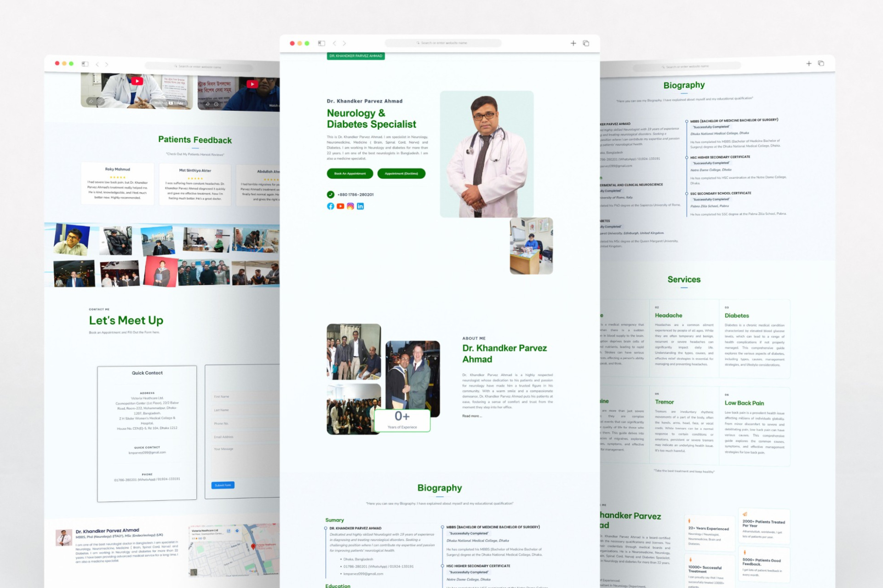
Task: Follow the Read more link in About Me
Action: point(472,416)
